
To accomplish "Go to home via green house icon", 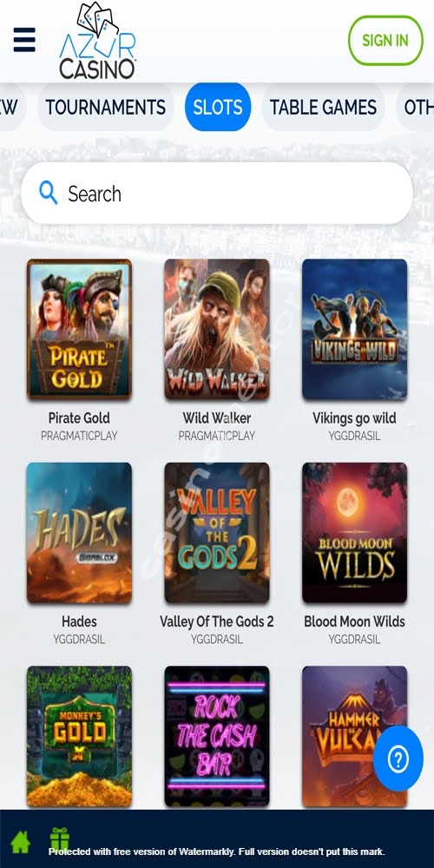I will pyautogui.click(x=21, y=841).
